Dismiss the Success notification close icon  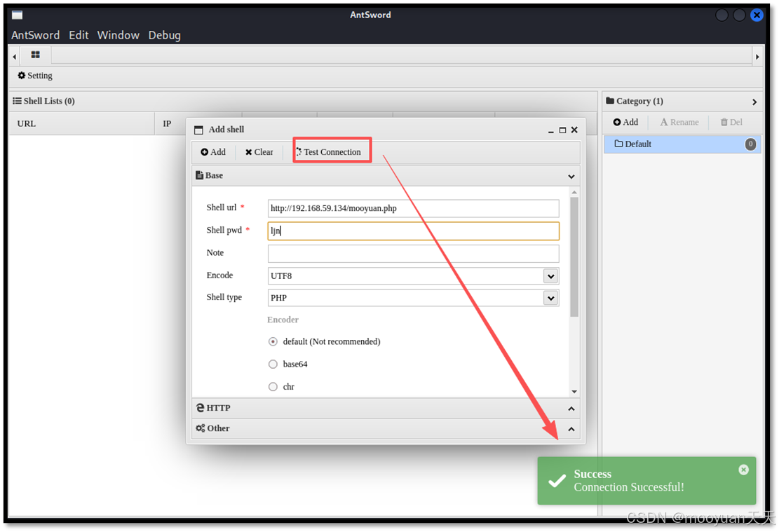point(743,470)
